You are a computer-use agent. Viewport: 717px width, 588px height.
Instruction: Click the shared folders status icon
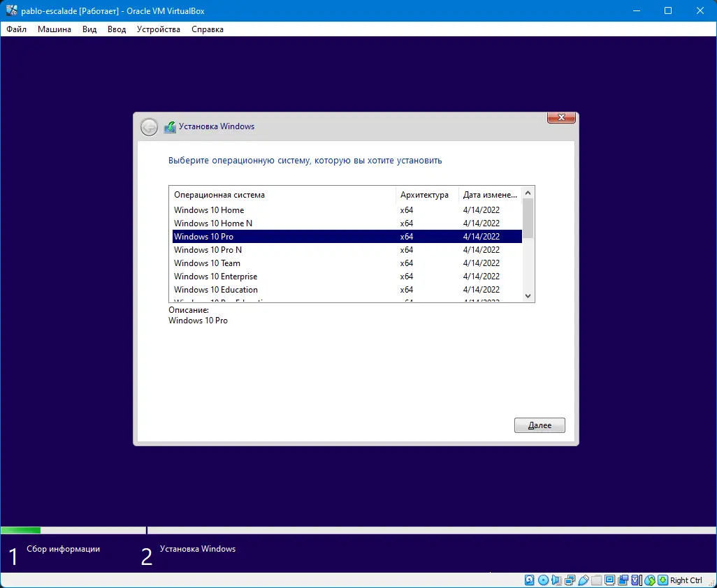pos(596,580)
